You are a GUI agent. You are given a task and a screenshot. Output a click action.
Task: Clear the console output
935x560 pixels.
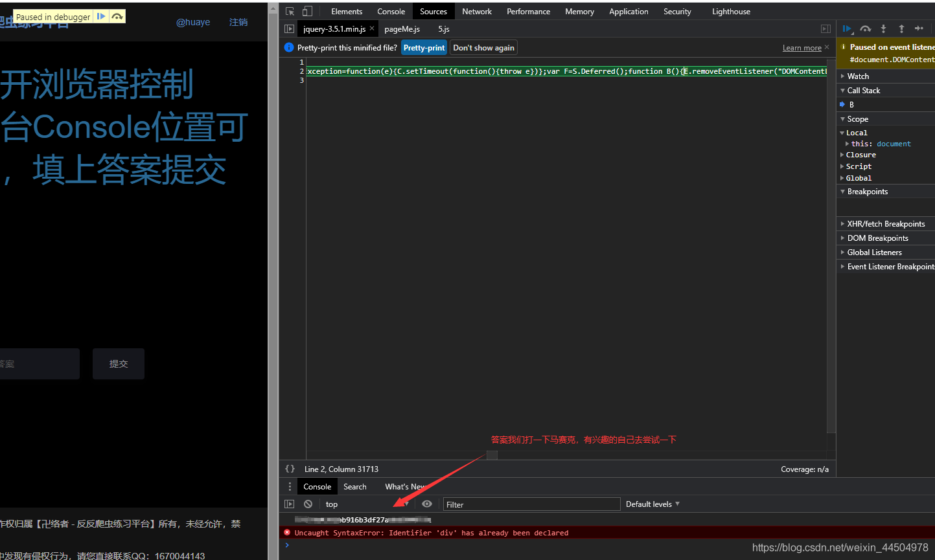[x=308, y=504]
